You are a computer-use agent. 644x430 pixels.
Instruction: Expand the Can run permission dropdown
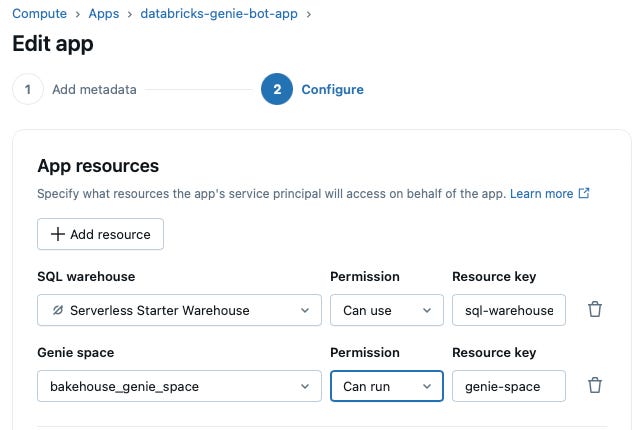(x=386, y=385)
